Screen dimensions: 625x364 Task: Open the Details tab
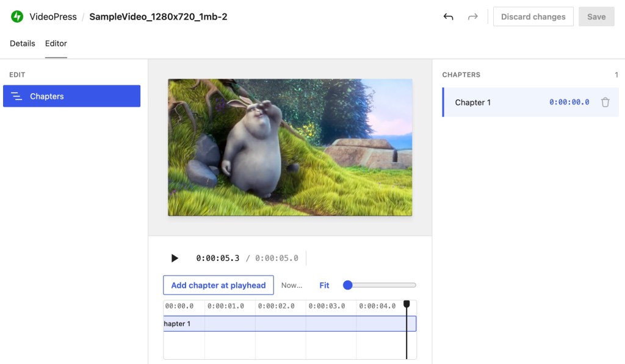click(x=23, y=43)
